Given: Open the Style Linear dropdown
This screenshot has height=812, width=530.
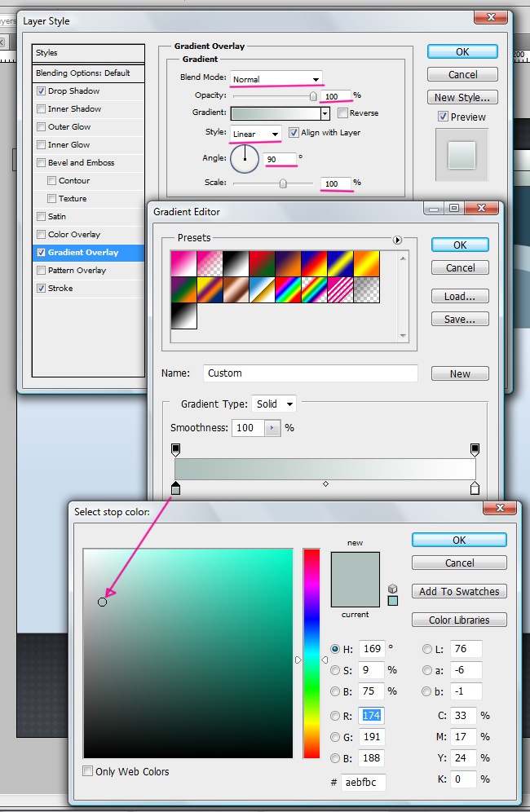Looking at the screenshot, I should (256, 134).
